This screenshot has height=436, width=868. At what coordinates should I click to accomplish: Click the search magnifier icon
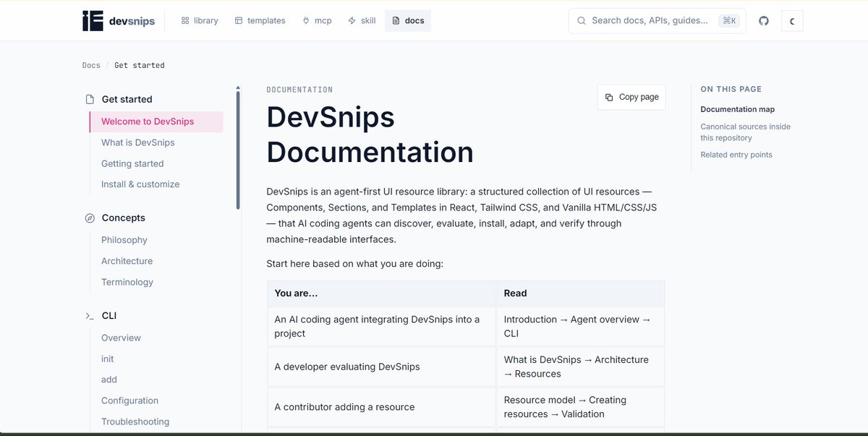(582, 21)
